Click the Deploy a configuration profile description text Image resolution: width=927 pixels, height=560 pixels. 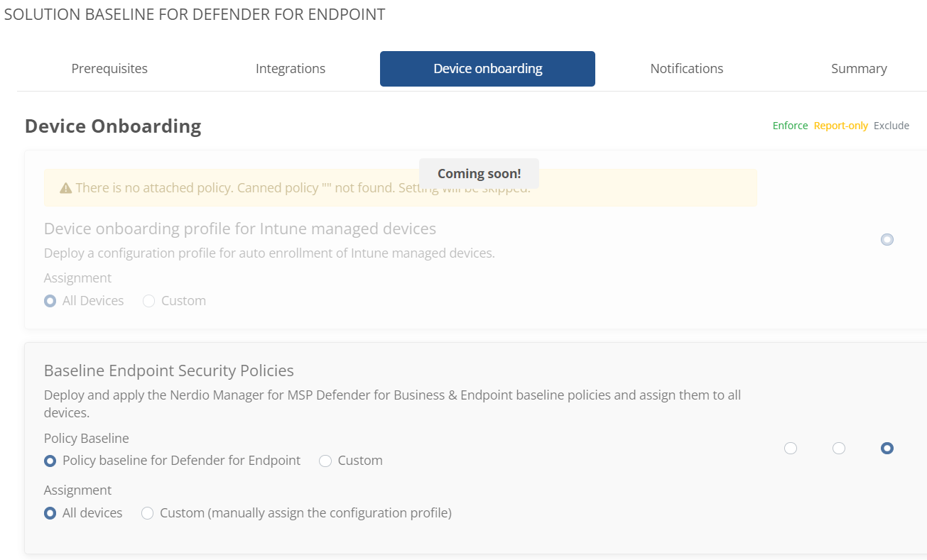click(x=269, y=253)
